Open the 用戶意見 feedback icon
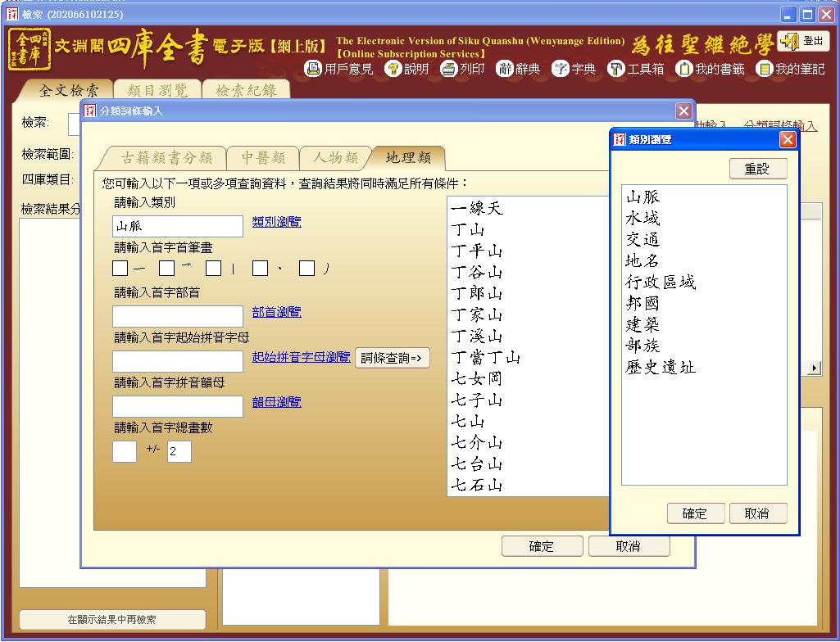Image resolution: width=840 pixels, height=642 pixels. [313, 70]
